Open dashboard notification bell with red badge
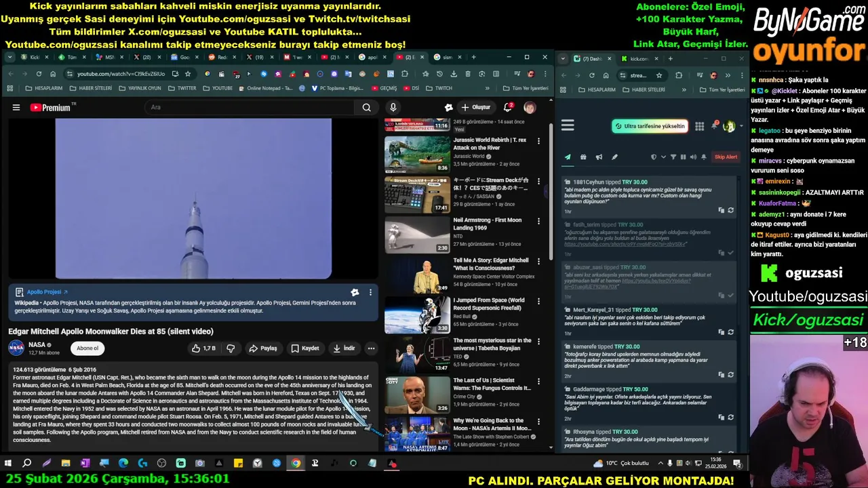 click(714, 125)
